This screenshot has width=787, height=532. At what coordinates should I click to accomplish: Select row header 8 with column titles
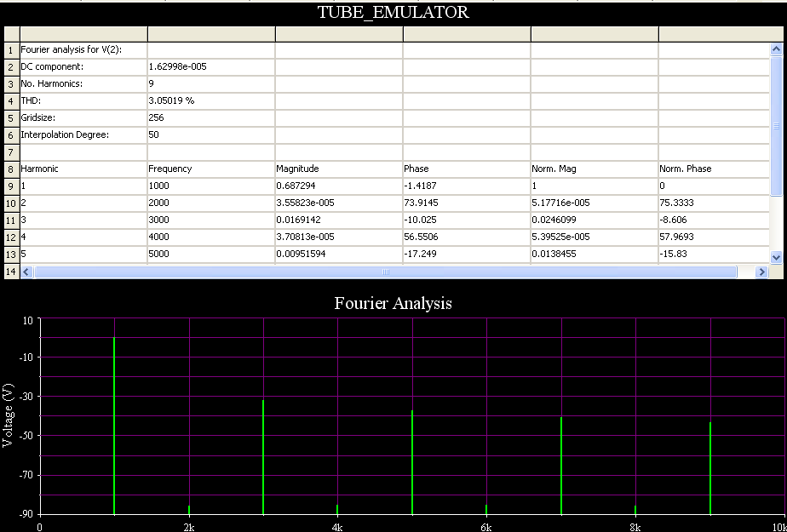tap(12, 169)
